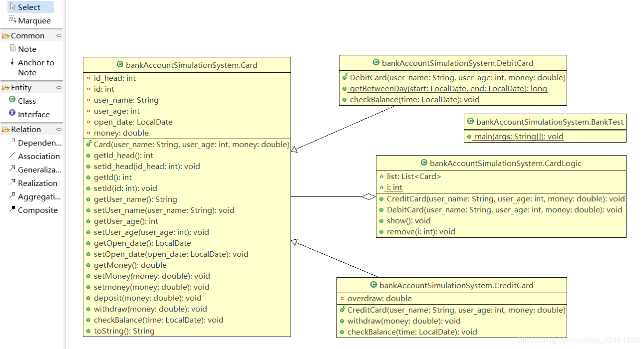Activate the Select tool in palette
The height and width of the screenshot is (349, 644).
(x=29, y=7)
